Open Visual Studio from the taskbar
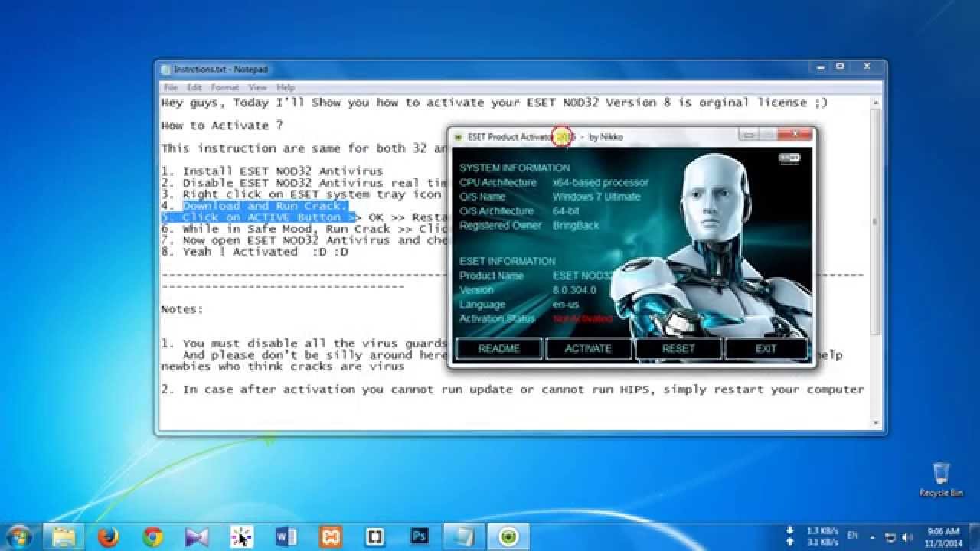Viewport: 980px width, 551px height. coord(197,536)
